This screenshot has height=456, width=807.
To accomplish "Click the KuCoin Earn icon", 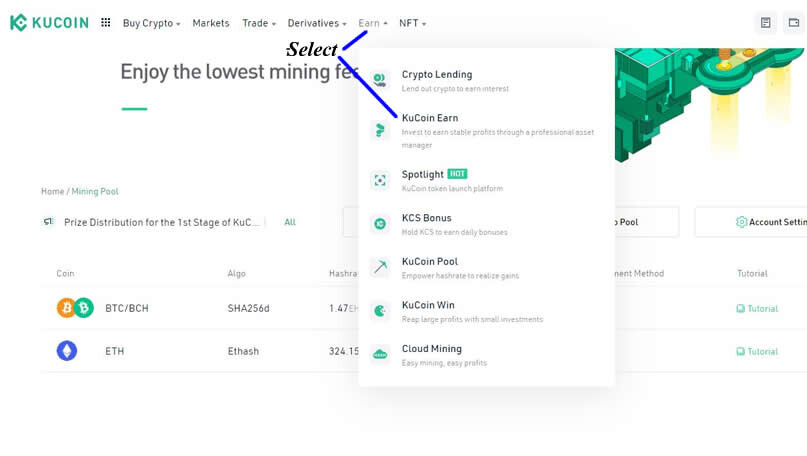I will (380, 130).
